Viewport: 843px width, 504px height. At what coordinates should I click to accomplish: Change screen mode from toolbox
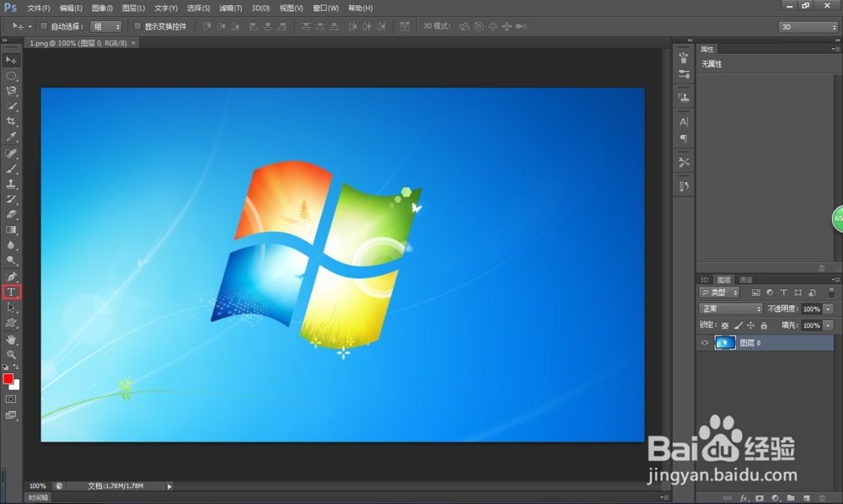pyautogui.click(x=11, y=416)
